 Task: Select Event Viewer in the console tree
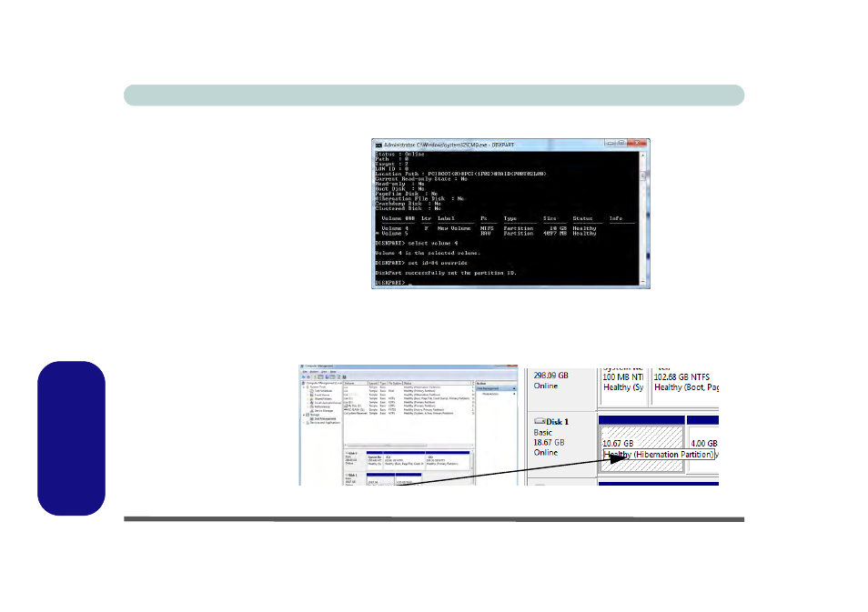(x=321, y=395)
